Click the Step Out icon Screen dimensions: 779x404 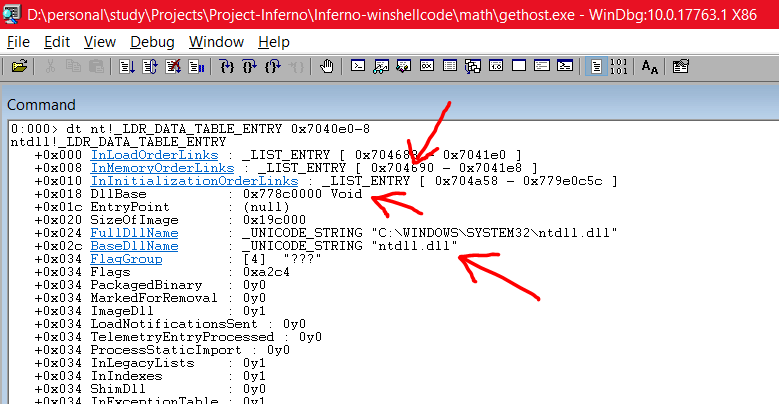coord(273,66)
